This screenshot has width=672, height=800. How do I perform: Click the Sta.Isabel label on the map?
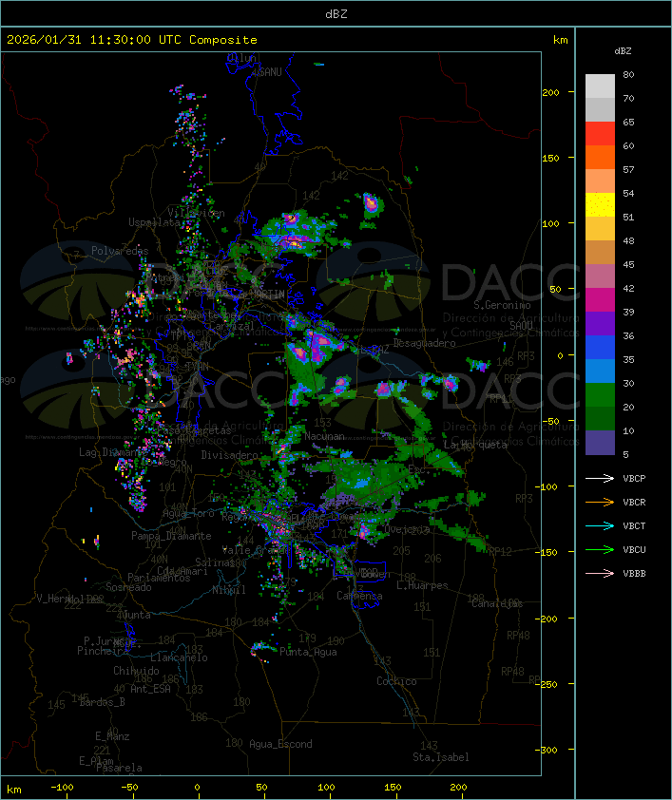[x=440, y=757]
